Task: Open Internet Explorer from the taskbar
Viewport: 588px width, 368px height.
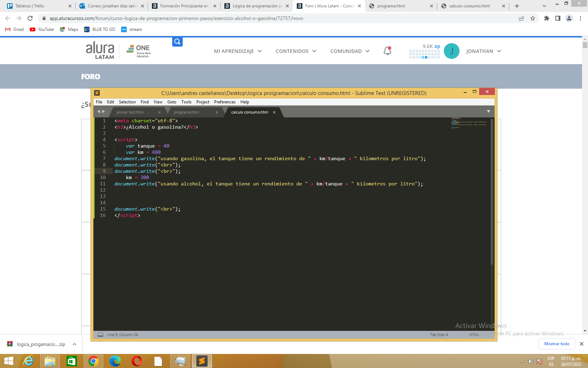Action: pos(28,361)
